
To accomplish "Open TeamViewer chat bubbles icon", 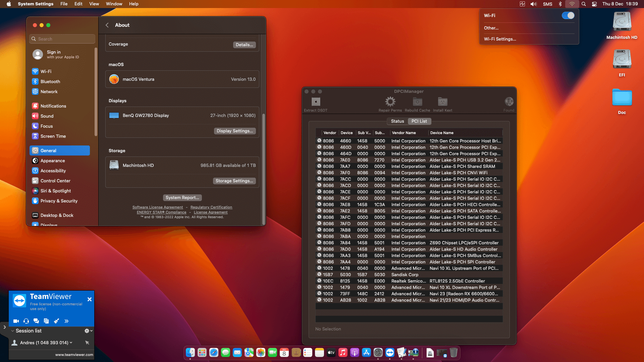I will 36,321.
